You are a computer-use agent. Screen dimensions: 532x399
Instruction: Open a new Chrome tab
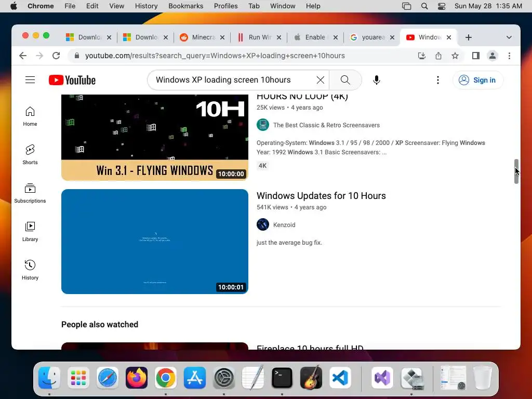(469, 37)
